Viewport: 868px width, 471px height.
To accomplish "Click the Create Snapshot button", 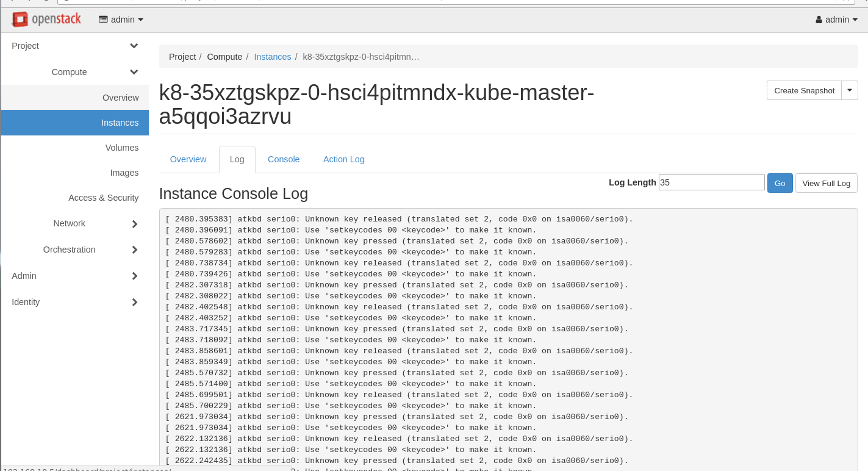I will 804,90.
